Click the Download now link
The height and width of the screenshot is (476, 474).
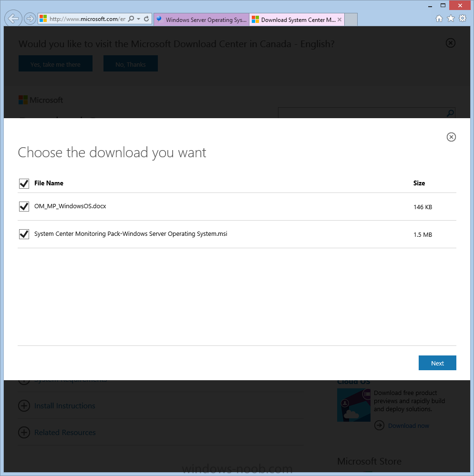[409, 425]
